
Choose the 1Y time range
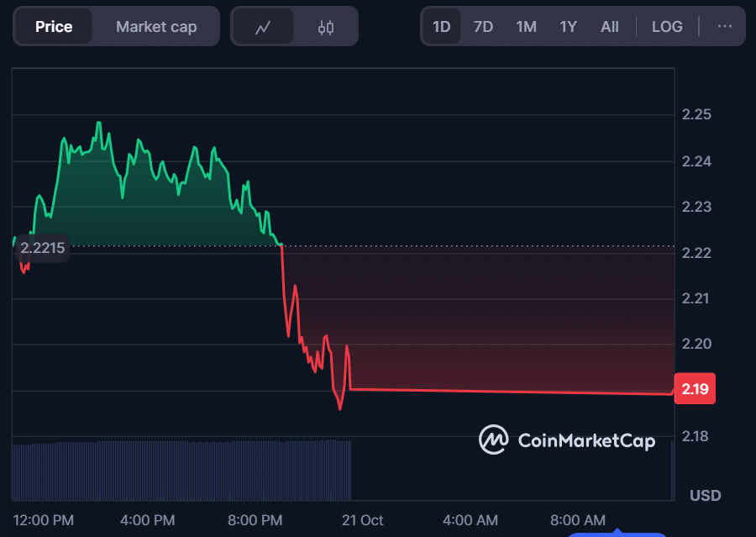pos(568,27)
